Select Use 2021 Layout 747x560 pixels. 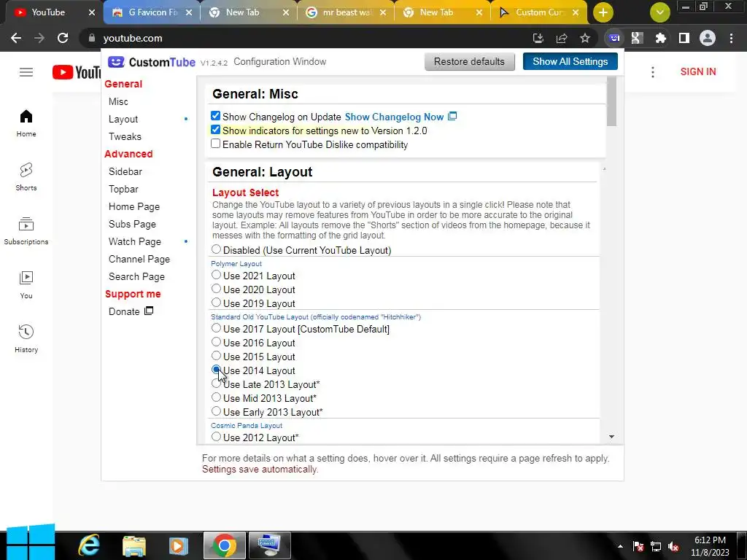(x=216, y=275)
